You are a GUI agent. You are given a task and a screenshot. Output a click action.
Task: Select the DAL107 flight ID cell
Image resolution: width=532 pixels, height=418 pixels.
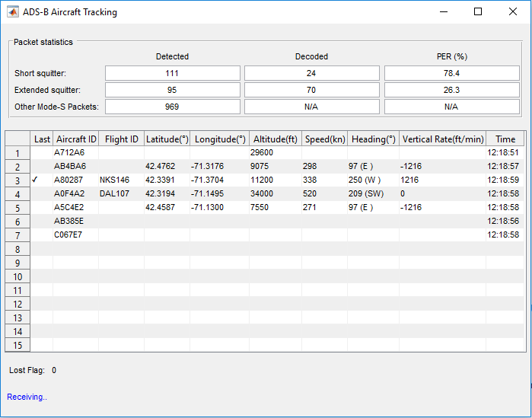tap(122, 193)
